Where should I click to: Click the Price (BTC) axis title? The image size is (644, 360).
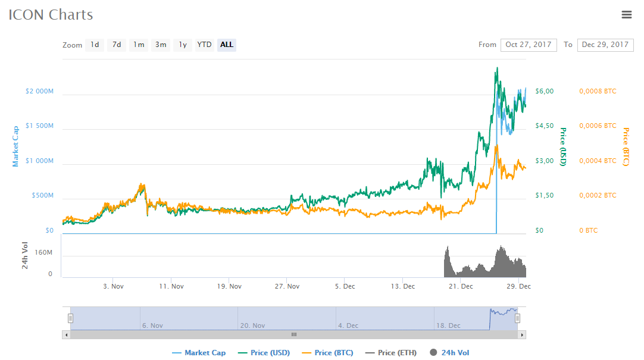pyautogui.click(x=626, y=146)
